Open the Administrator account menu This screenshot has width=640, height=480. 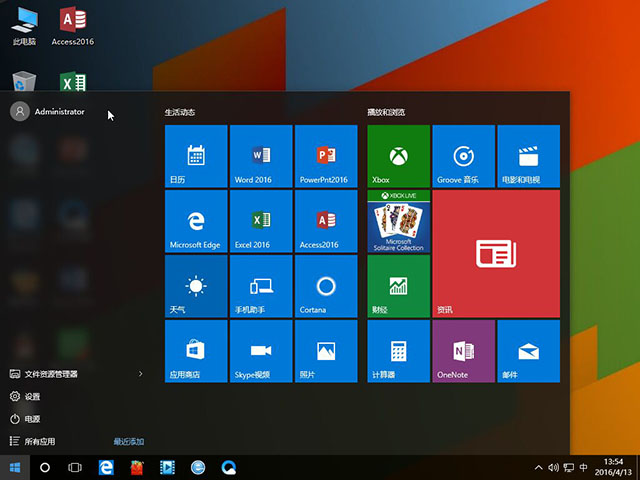48,112
